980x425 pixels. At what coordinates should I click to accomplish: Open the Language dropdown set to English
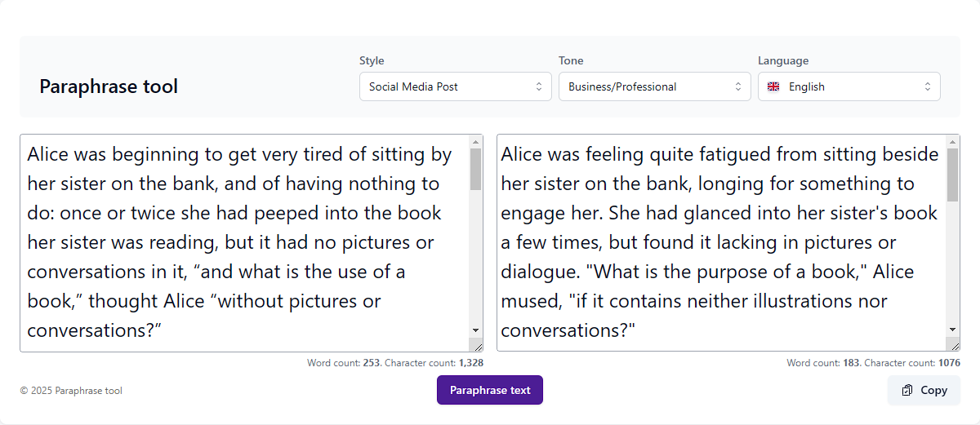point(849,86)
